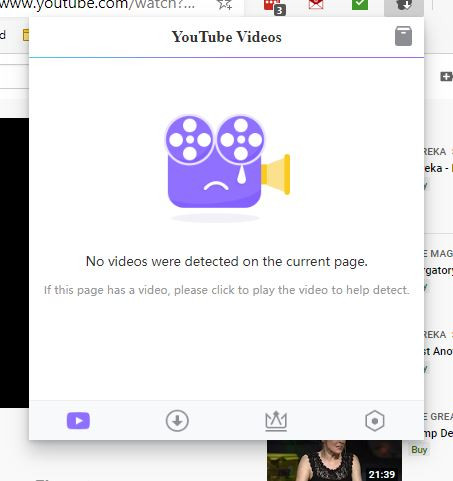Image resolution: width=453 pixels, height=481 pixels.
Task: Open the downloads tab with arrow icon
Action: [x=177, y=421]
